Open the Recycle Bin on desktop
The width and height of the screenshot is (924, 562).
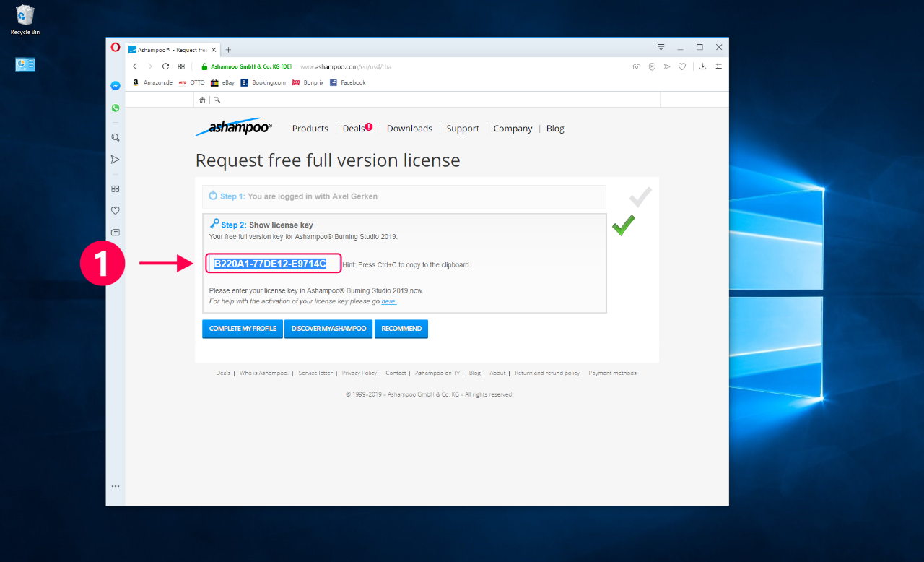tap(25, 20)
